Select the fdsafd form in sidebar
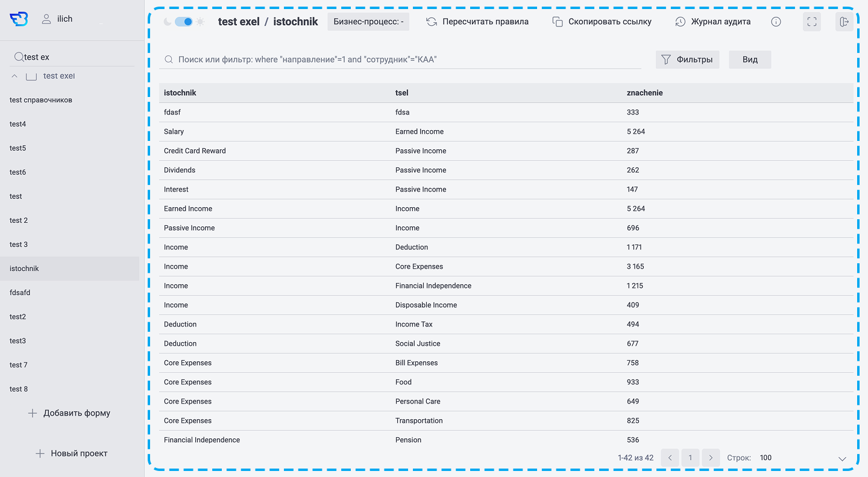 click(x=20, y=293)
